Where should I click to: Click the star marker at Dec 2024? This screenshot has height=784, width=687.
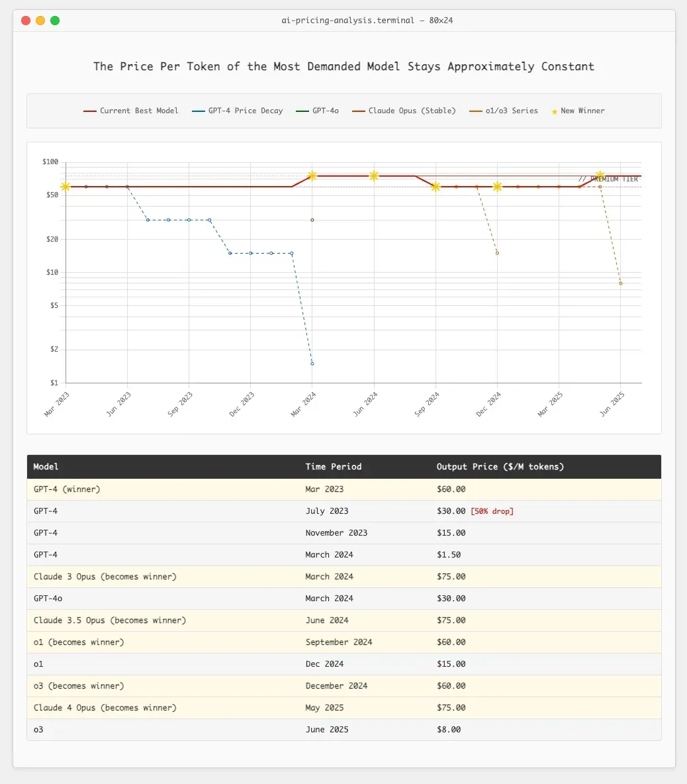(497, 187)
